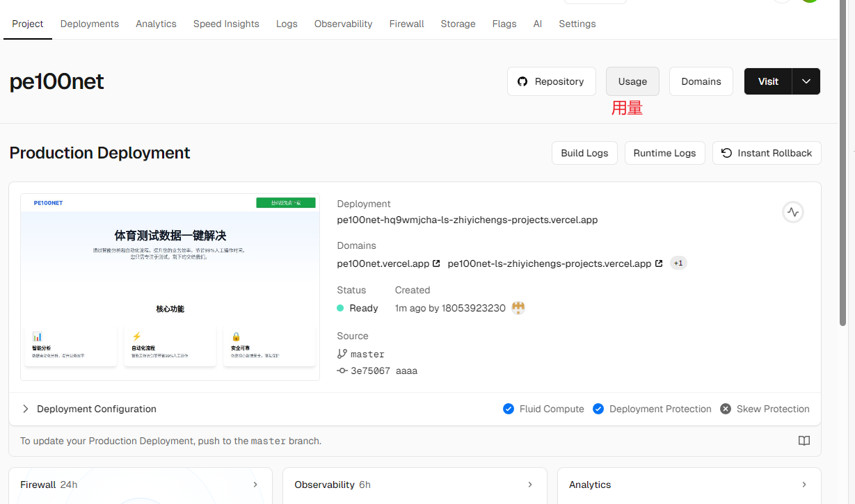Switch to the Deployments tab
855x504 pixels.
[90, 24]
